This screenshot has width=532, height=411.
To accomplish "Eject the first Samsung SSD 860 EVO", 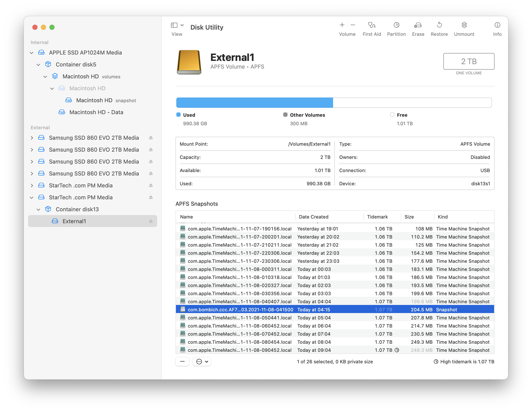I will point(151,138).
